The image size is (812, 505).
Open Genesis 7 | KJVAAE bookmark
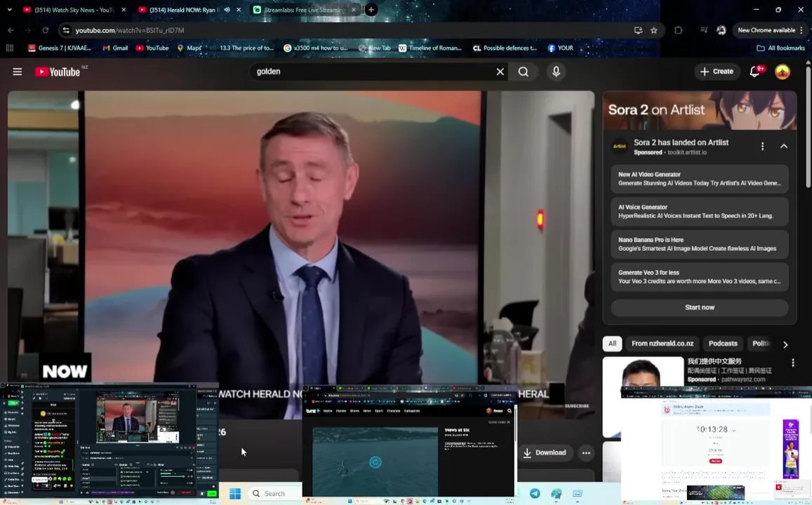click(60, 48)
